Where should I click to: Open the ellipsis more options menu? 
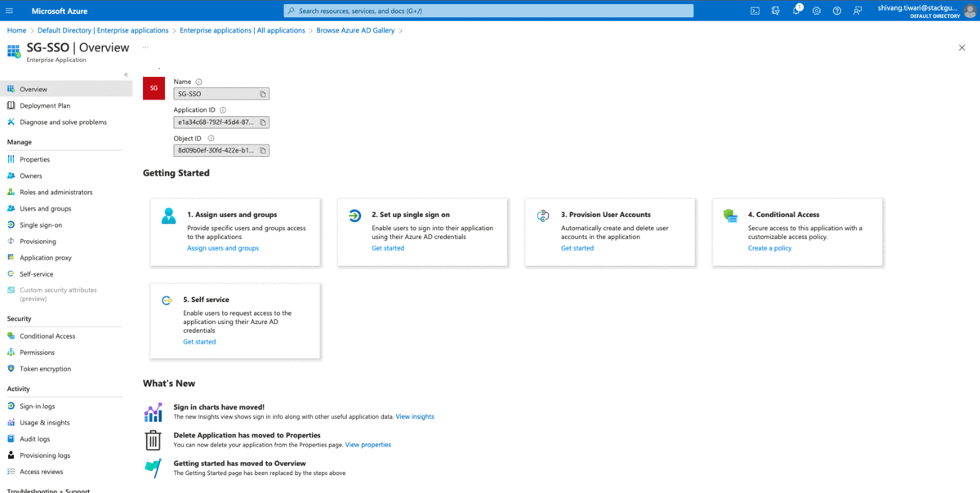coord(145,47)
